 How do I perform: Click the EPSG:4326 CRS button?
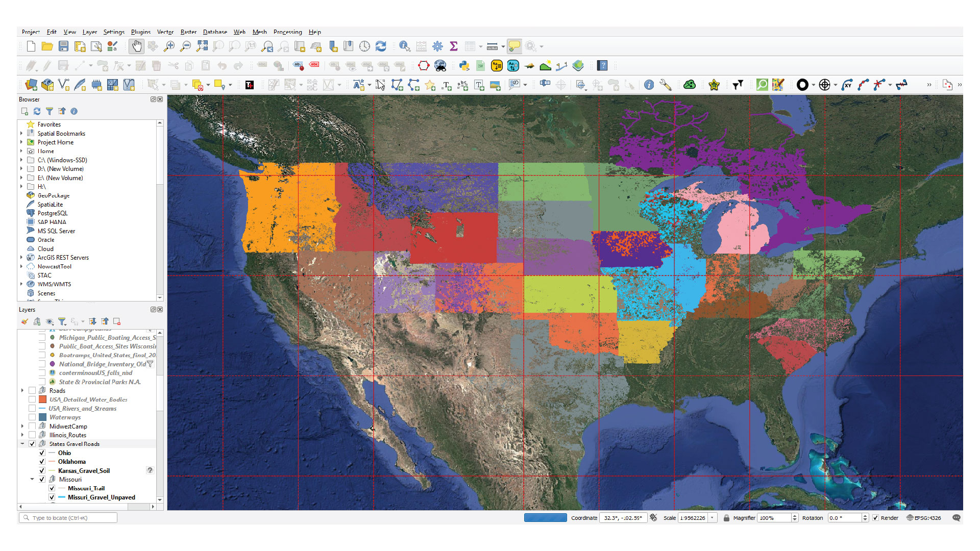coord(924,518)
